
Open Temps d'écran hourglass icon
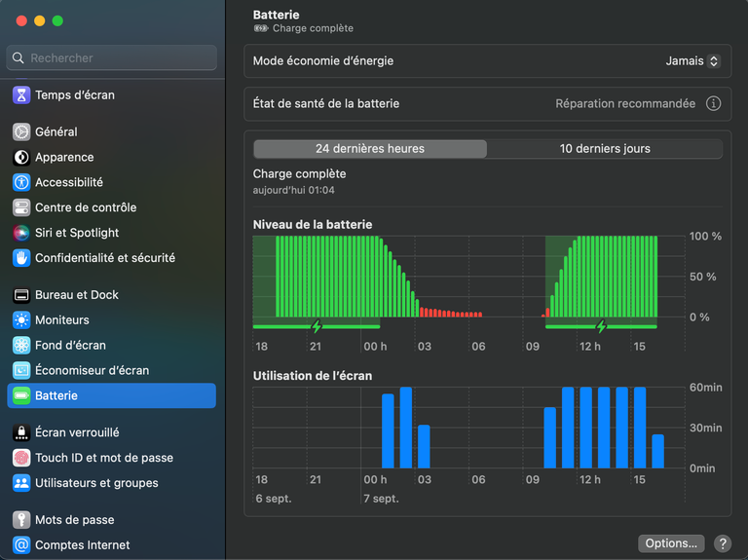[21, 94]
